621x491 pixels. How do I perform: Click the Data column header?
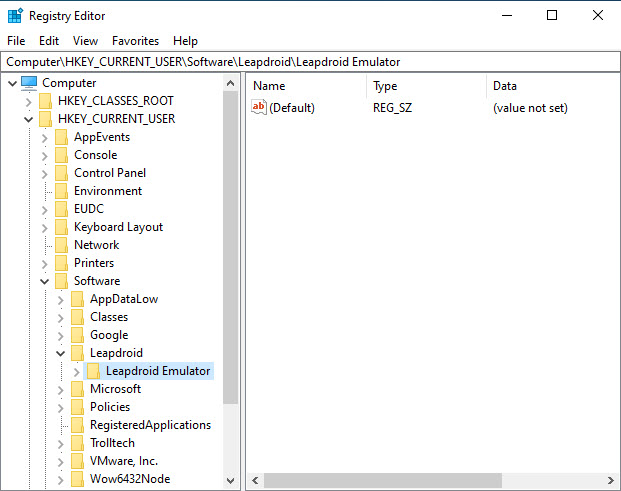553,86
